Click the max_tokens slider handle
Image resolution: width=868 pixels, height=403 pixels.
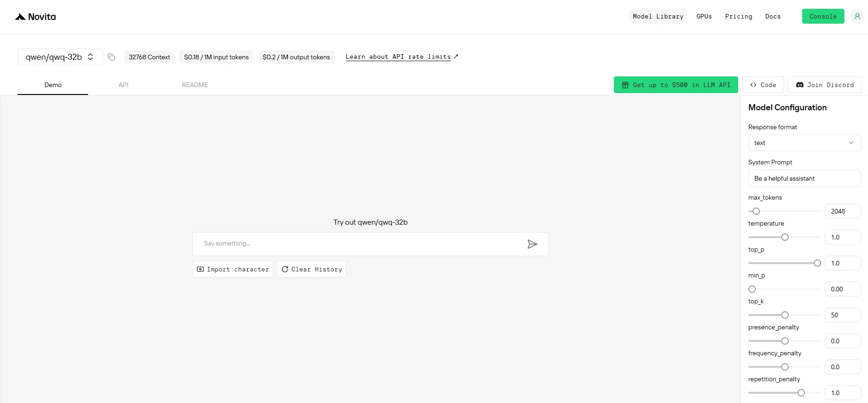(x=756, y=211)
